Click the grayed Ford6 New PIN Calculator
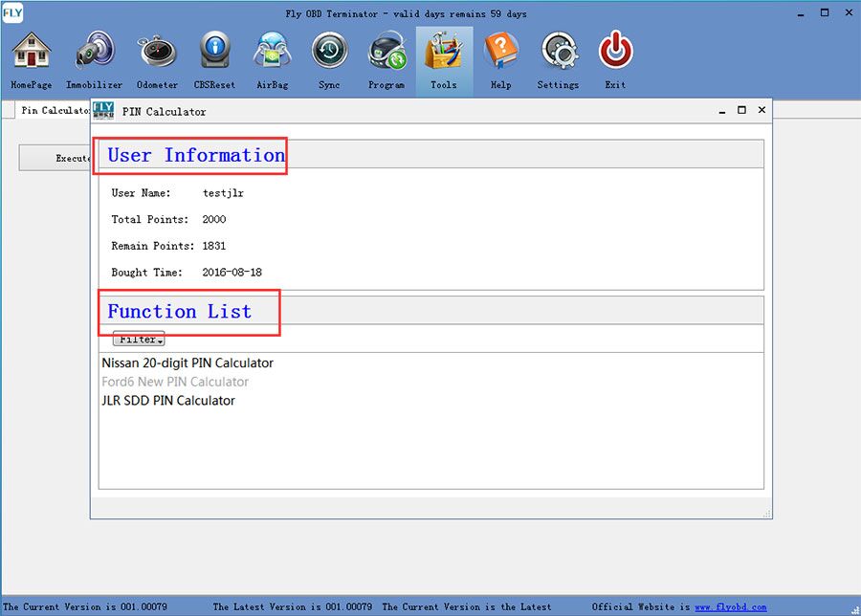This screenshot has width=861, height=616. [x=175, y=382]
